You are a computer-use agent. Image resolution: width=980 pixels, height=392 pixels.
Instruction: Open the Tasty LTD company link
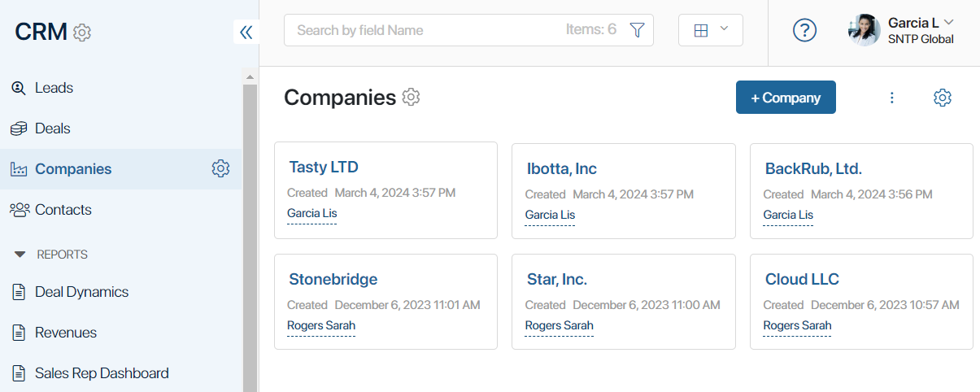point(324,168)
